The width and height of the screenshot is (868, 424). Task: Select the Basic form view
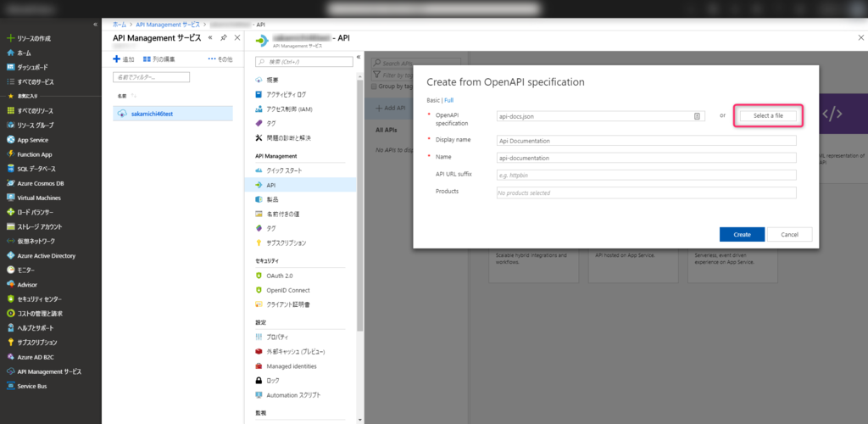pos(433,100)
